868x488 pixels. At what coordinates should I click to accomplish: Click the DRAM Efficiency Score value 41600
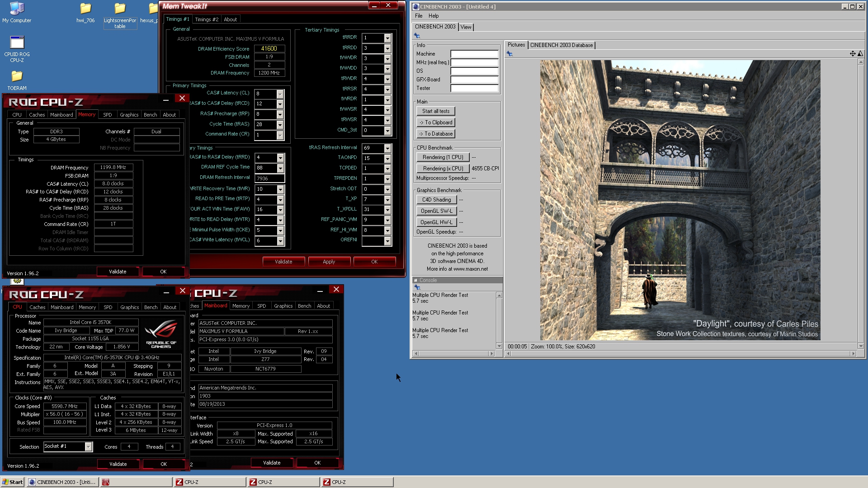pyautogui.click(x=269, y=49)
